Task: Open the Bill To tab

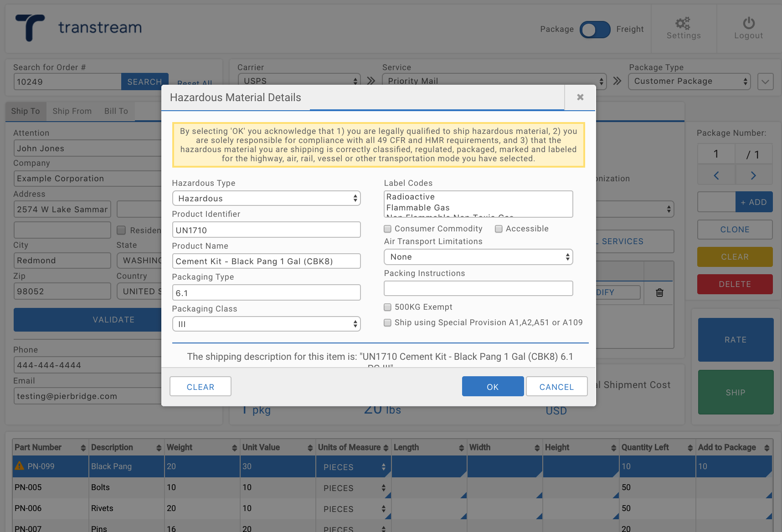Action: pyautogui.click(x=116, y=111)
